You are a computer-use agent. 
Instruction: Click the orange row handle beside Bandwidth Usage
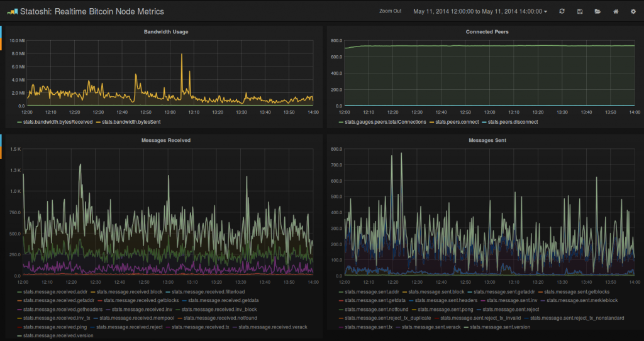pos(1,45)
